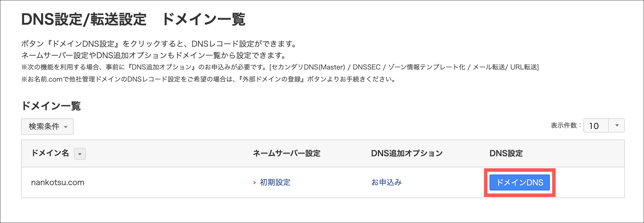Click the お申込み link
This screenshot has height=223, width=644.
click(386, 182)
